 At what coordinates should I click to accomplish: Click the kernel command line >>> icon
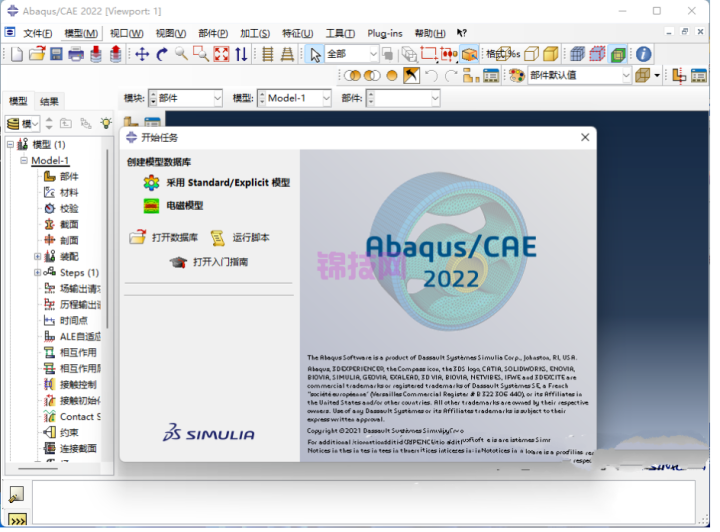pos(17,520)
